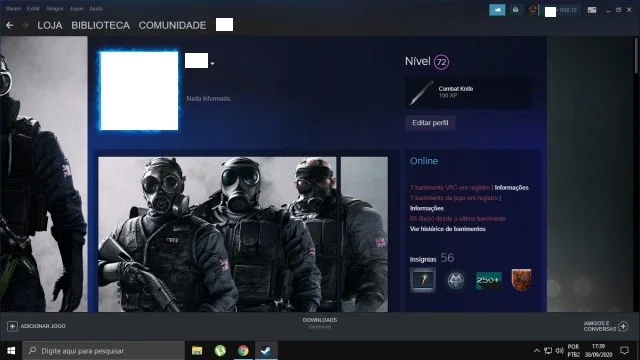Image resolution: width=640 pixels, height=360 pixels.
Task: Open the Jogos menu
Action: pos(76,8)
